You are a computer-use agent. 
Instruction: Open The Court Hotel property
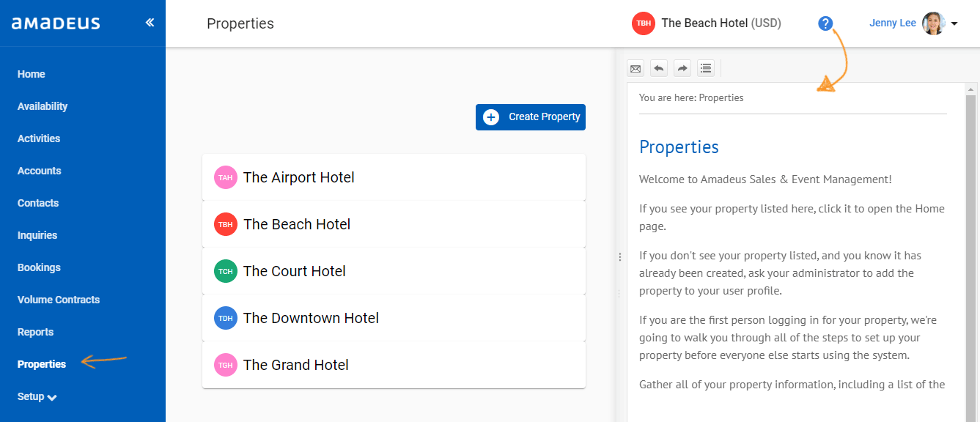(394, 271)
